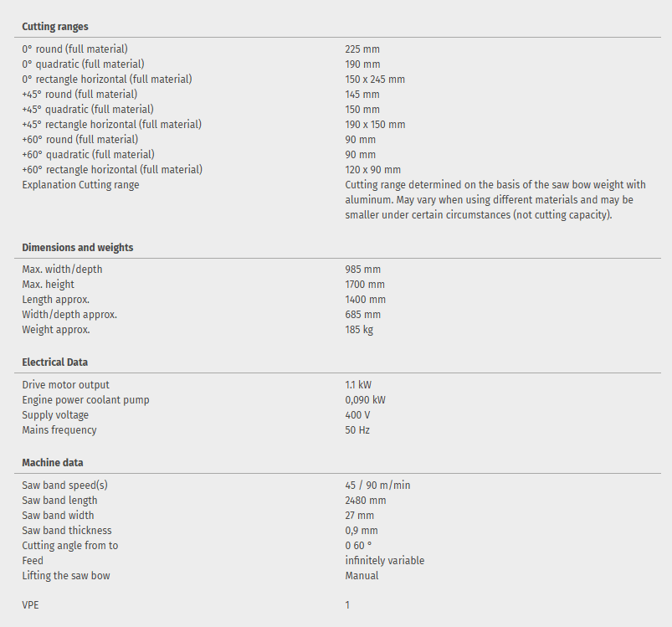Image resolution: width=672 pixels, height=627 pixels.
Task: Select the VPE label
Action: 30,605
